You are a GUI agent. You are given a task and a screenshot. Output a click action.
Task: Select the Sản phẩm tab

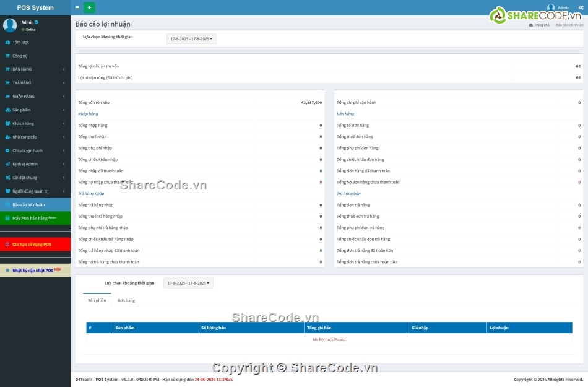97,300
